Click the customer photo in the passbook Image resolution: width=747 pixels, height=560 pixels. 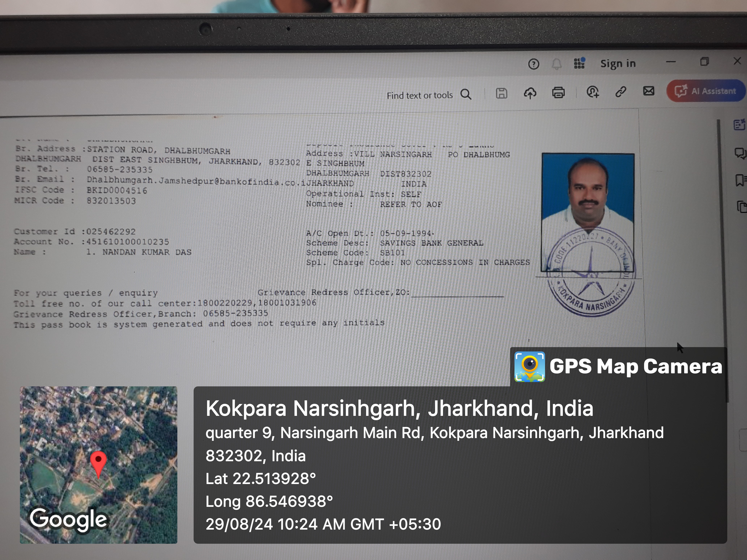588,212
